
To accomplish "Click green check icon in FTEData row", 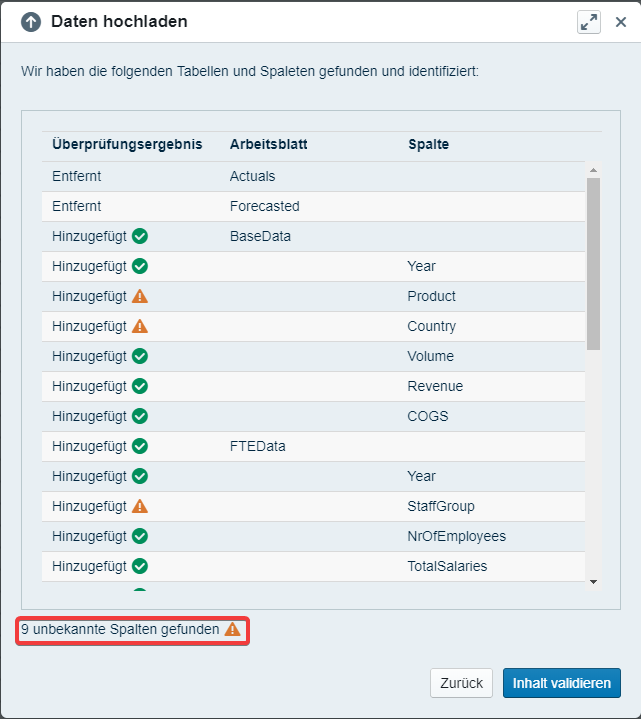I will pyautogui.click(x=140, y=446).
